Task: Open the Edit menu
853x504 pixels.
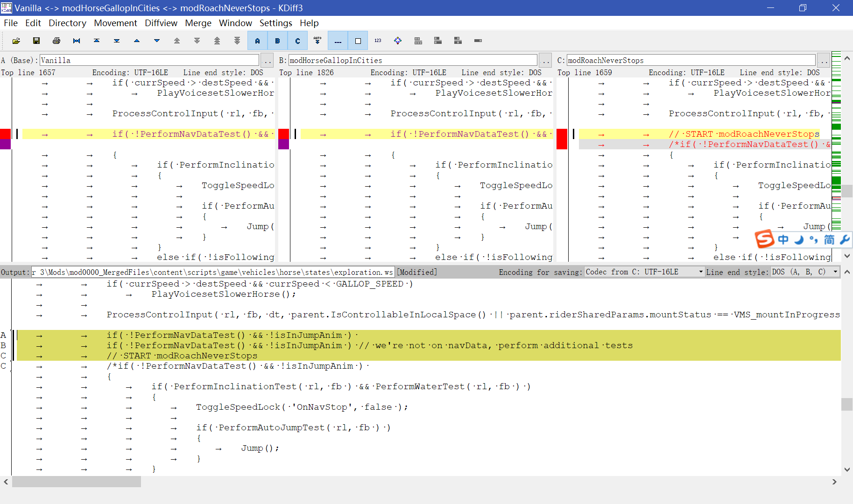Action: [33, 23]
